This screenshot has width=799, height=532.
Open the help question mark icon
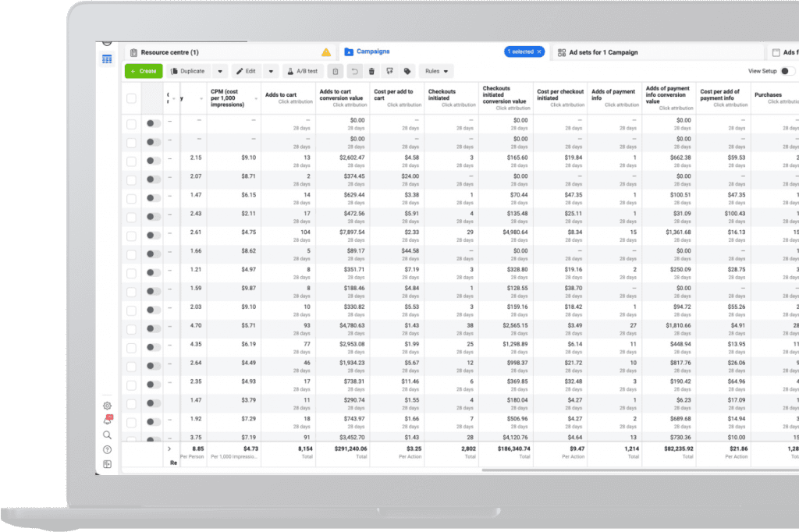107,449
